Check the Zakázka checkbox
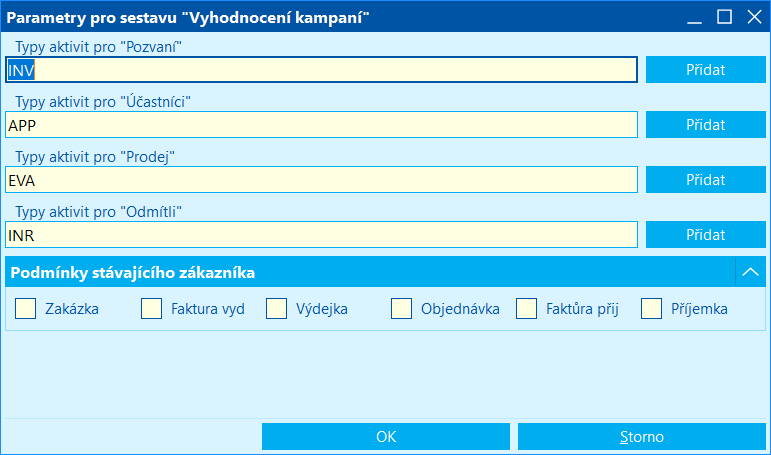This screenshot has width=771, height=455. click(27, 309)
